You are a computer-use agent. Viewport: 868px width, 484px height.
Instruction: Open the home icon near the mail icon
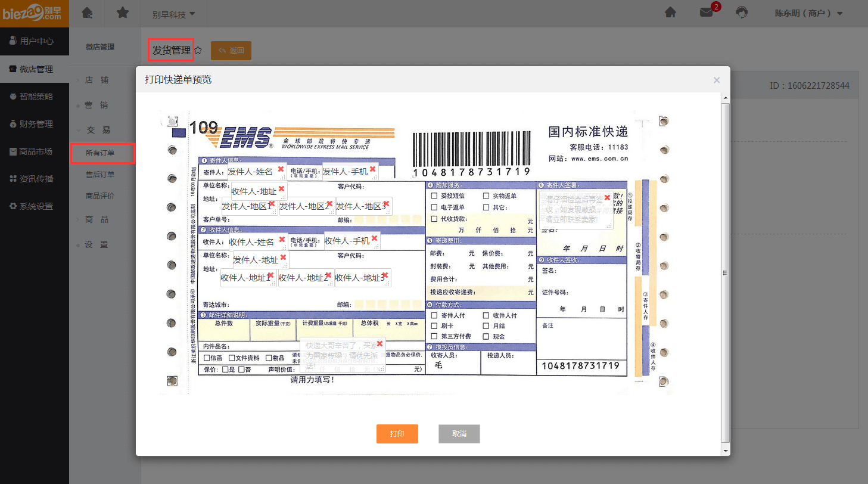pyautogui.click(x=670, y=13)
